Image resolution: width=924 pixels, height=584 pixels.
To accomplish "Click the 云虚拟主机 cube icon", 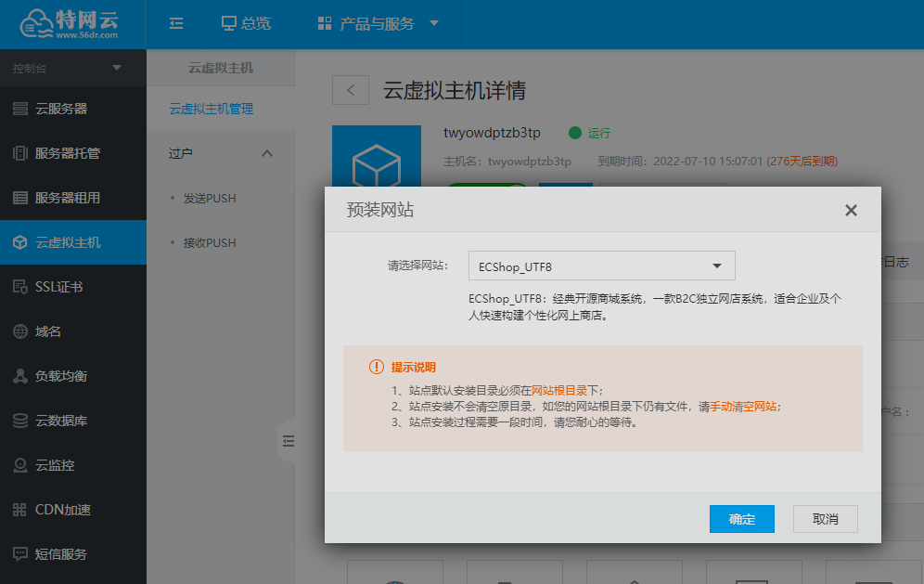I will pos(20,242).
